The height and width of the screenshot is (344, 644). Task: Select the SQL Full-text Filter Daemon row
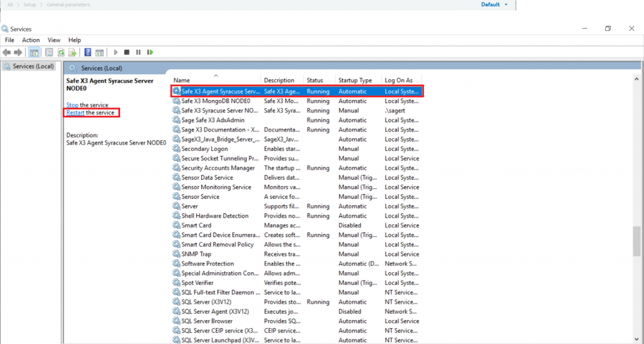[x=297, y=292]
